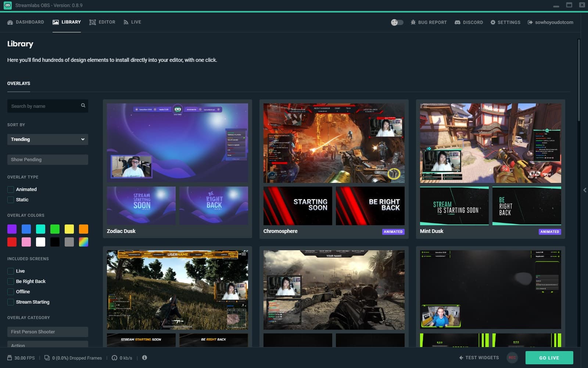Open the Zodiac Dusk overlay thumbnail

click(x=177, y=142)
